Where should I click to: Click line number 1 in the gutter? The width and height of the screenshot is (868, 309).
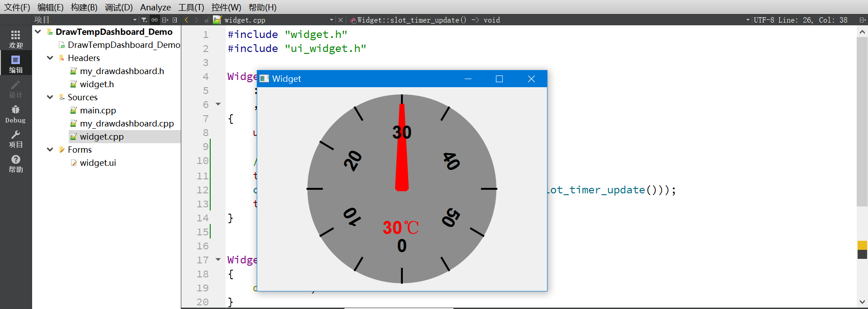(206, 35)
